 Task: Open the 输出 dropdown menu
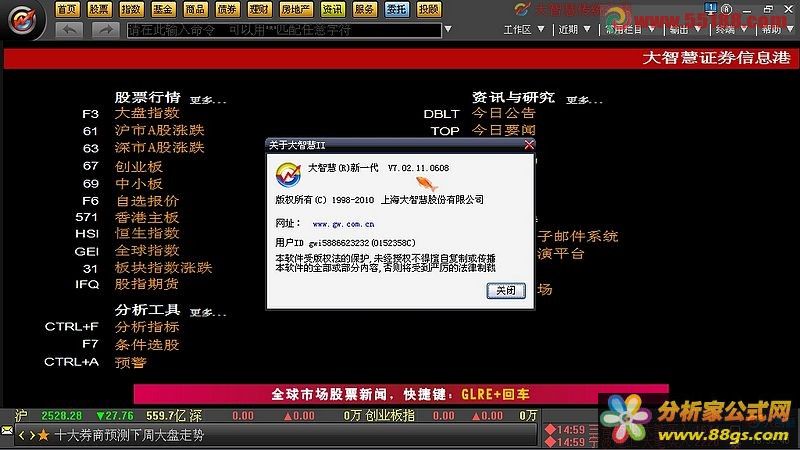click(685, 30)
